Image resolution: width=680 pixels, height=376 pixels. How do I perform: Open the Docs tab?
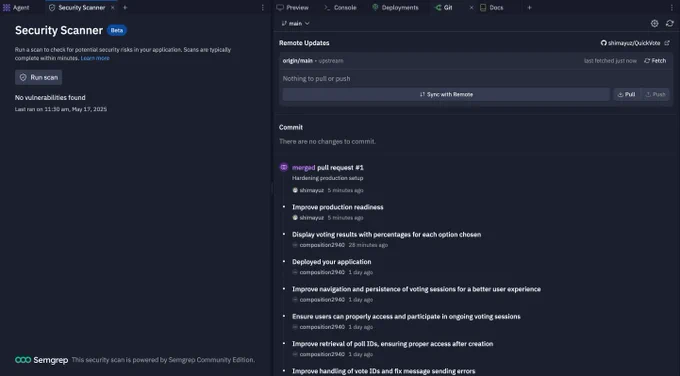pos(492,7)
